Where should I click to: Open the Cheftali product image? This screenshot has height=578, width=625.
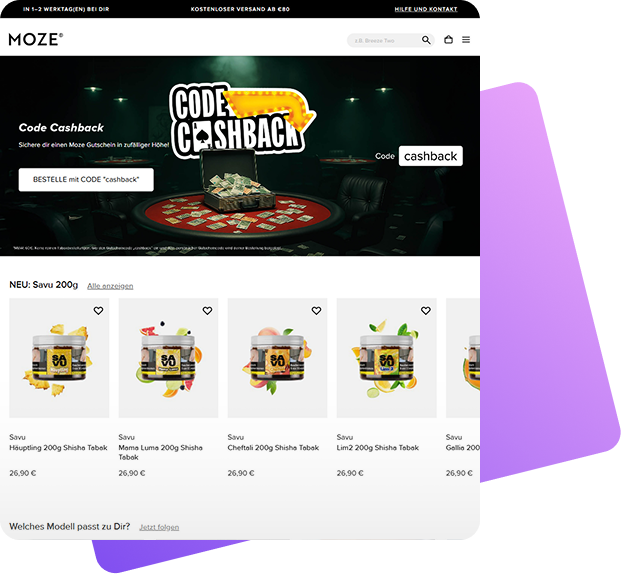click(277, 358)
